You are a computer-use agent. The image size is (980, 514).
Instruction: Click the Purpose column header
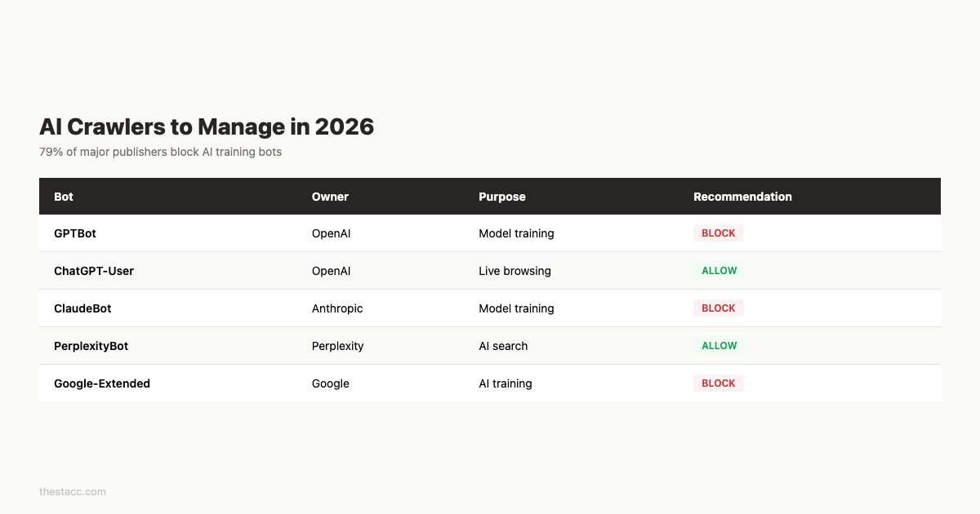[502, 197]
